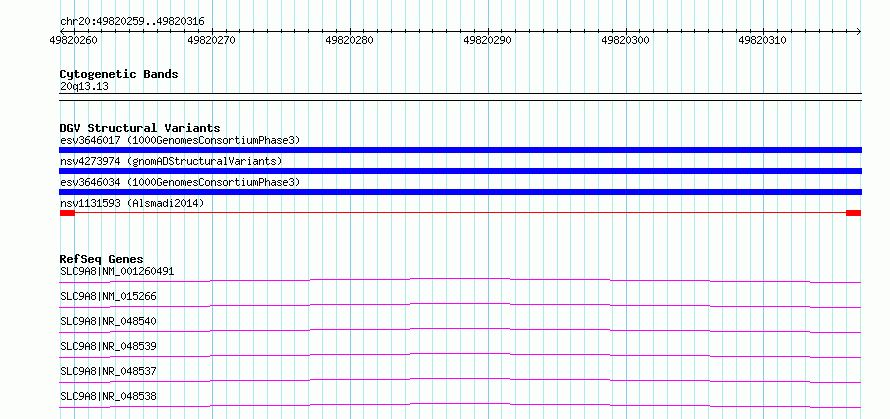Click the blue bar under nsv4273974
890x419 pixels.
click(460, 171)
